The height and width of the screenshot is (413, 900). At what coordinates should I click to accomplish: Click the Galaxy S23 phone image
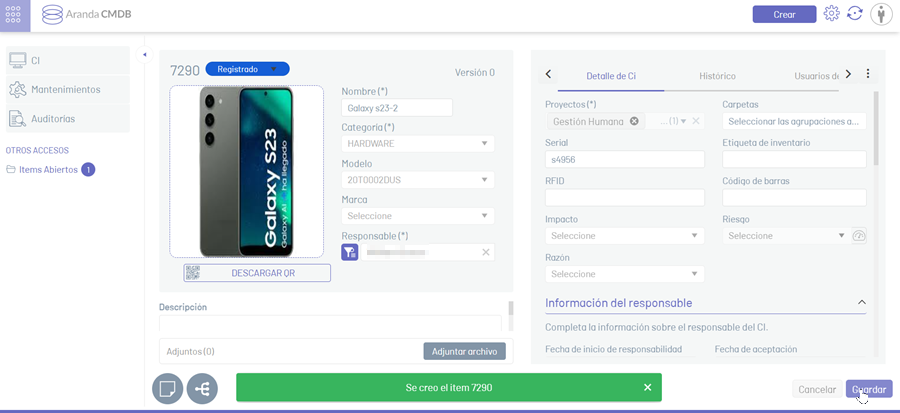[246, 172]
